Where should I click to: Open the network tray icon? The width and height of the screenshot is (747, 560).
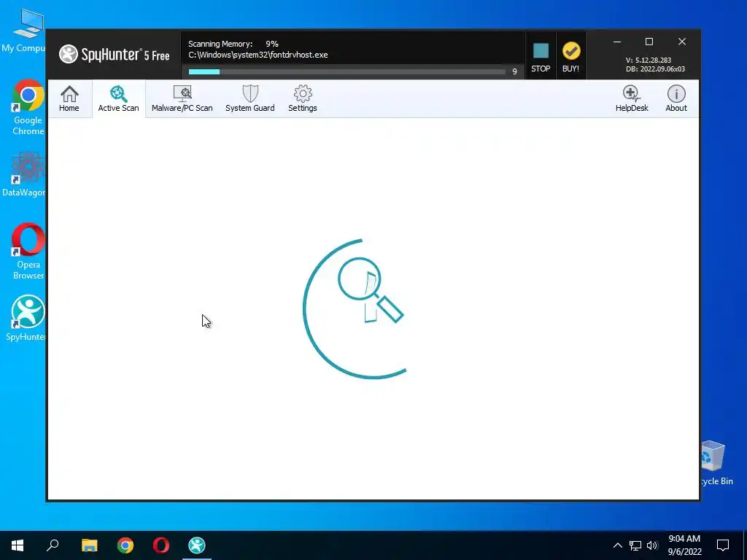pos(635,545)
